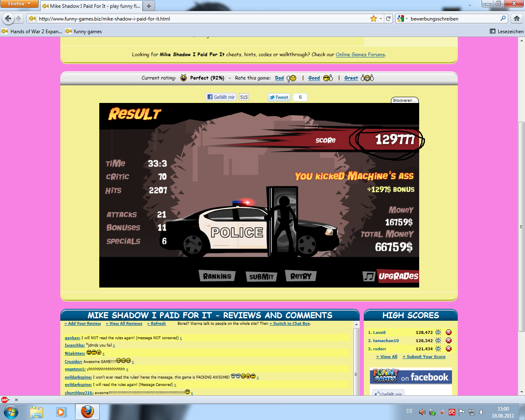Viewport: 525px width, 420px height.
Task: Bookmark this page with the star icon
Action: [x=373, y=18]
